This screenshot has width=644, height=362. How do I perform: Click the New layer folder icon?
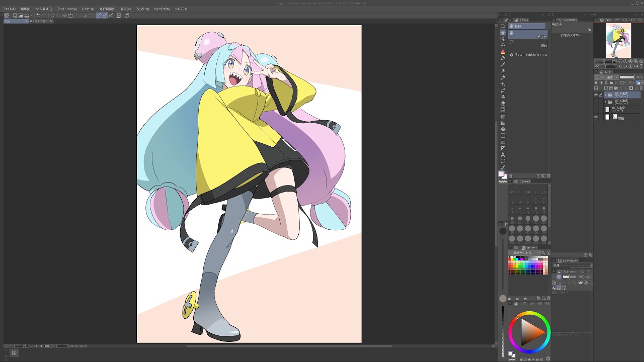(616, 88)
